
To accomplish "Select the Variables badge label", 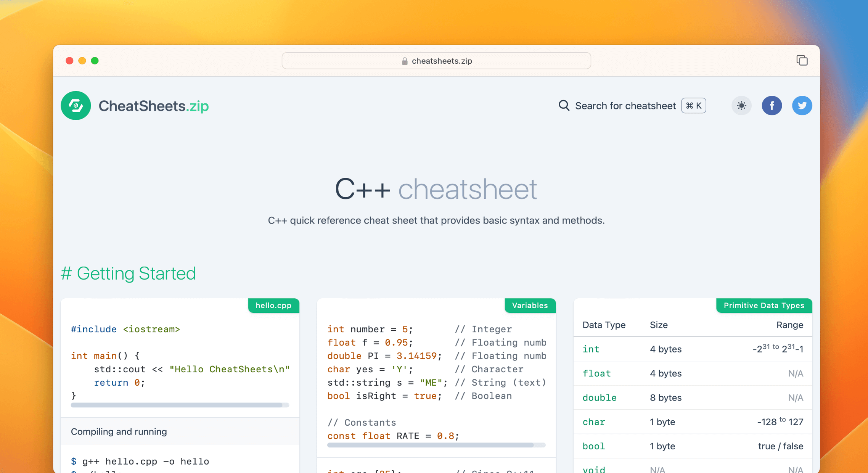I will point(530,306).
